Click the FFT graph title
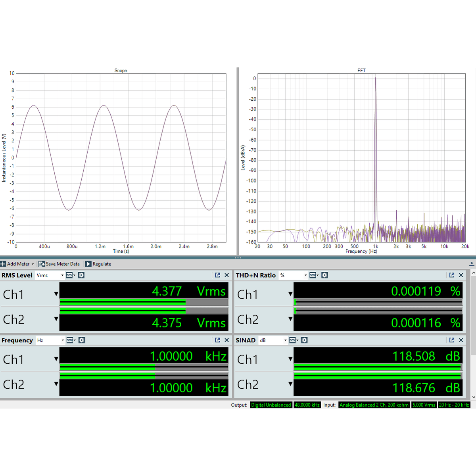 pyautogui.click(x=361, y=71)
